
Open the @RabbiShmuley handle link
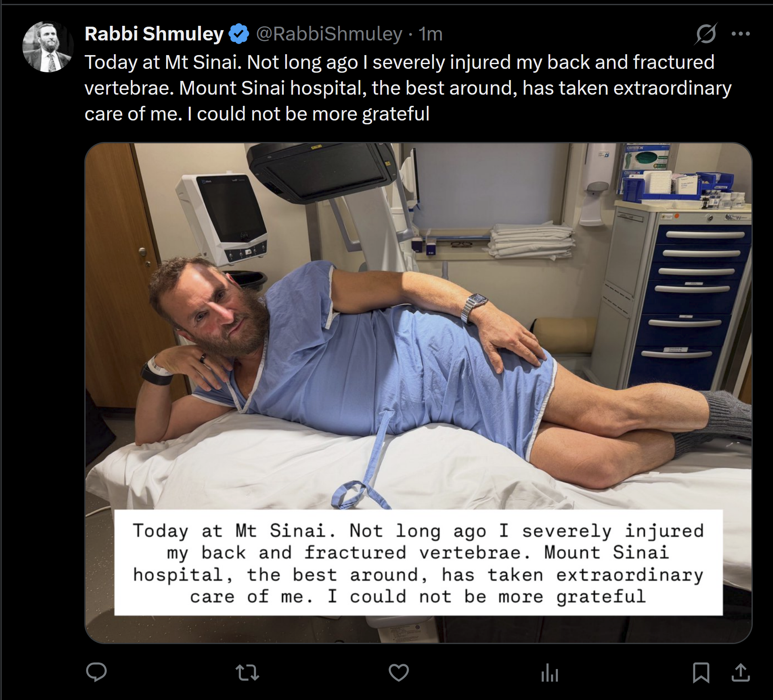pos(329,34)
